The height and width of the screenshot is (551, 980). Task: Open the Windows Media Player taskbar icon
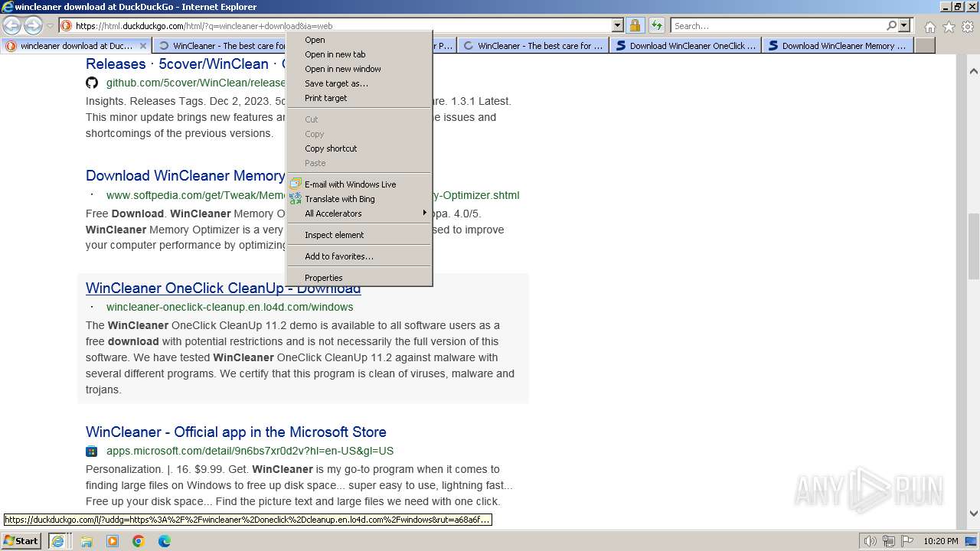click(113, 541)
